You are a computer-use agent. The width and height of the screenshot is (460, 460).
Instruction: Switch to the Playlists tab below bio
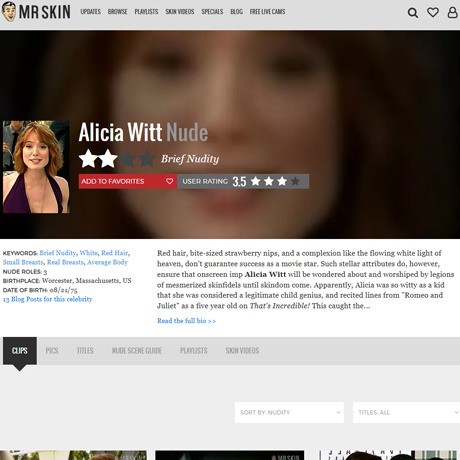194,351
